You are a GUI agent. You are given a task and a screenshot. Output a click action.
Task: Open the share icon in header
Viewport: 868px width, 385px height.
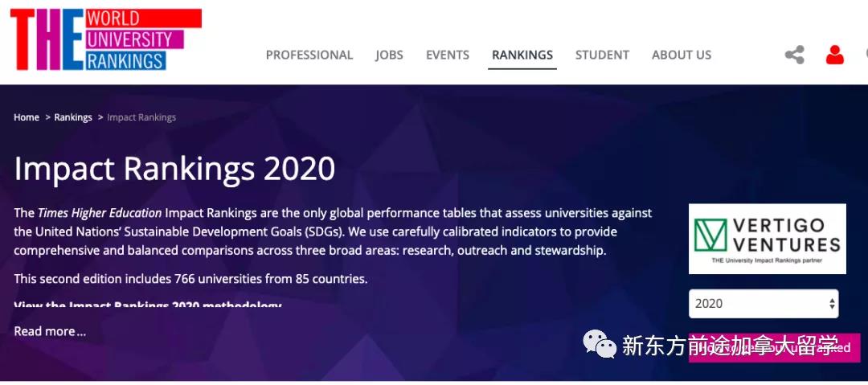(794, 55)
